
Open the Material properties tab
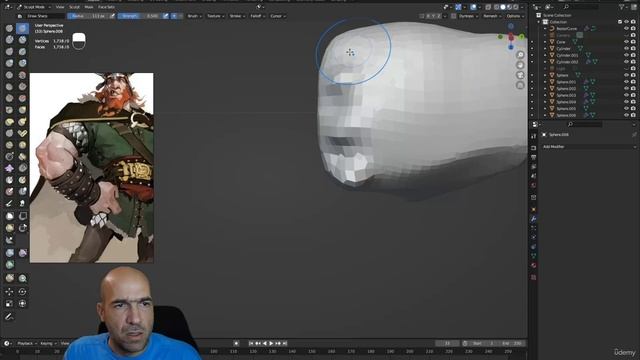click(533, 265)
